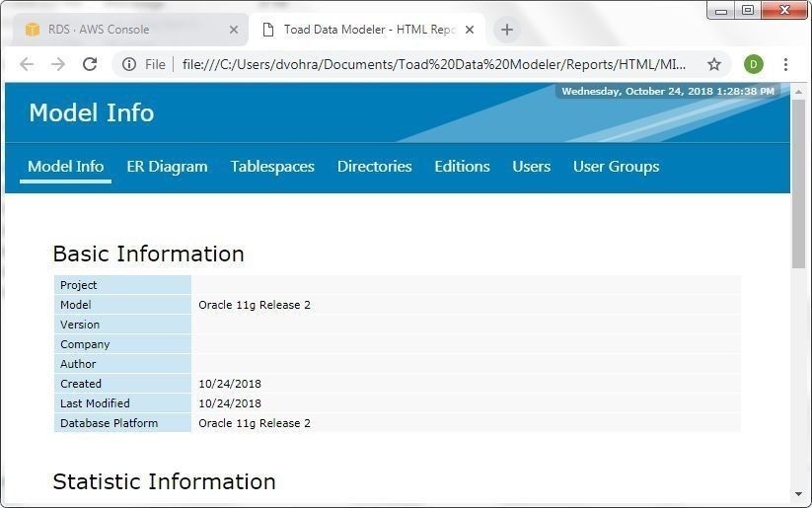Close the RDS AWS Console tab

pyautogui.click(x=234, y=30)
